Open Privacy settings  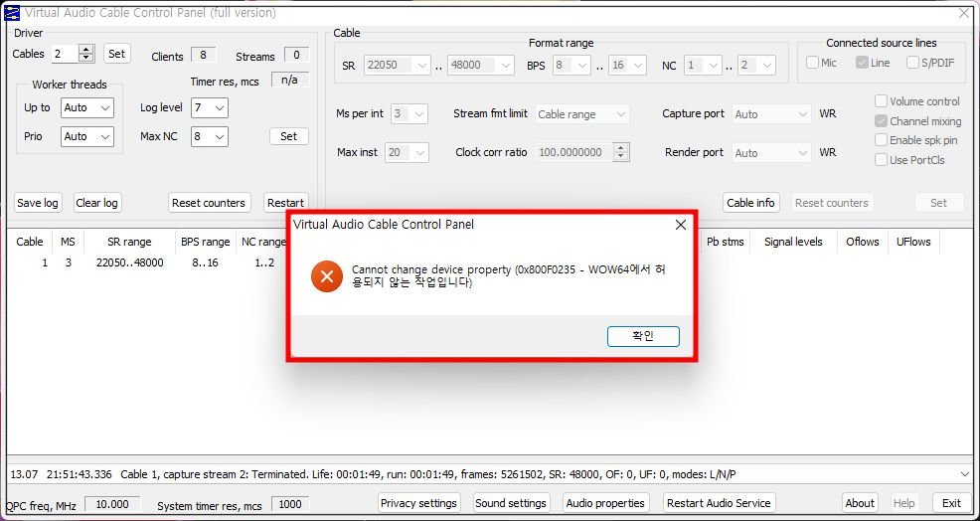click(418, 503)
